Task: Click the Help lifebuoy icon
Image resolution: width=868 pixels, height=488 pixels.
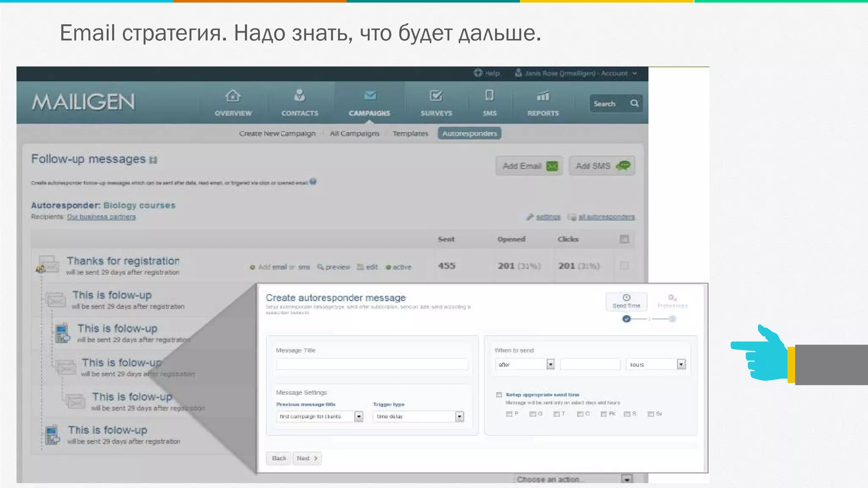Action: click(x=478, y=73)
